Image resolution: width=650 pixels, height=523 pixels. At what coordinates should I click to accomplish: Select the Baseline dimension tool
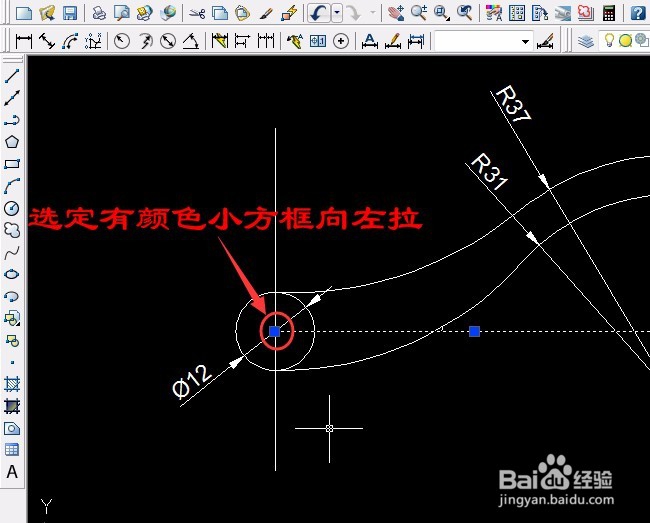(x=243, y=41)
